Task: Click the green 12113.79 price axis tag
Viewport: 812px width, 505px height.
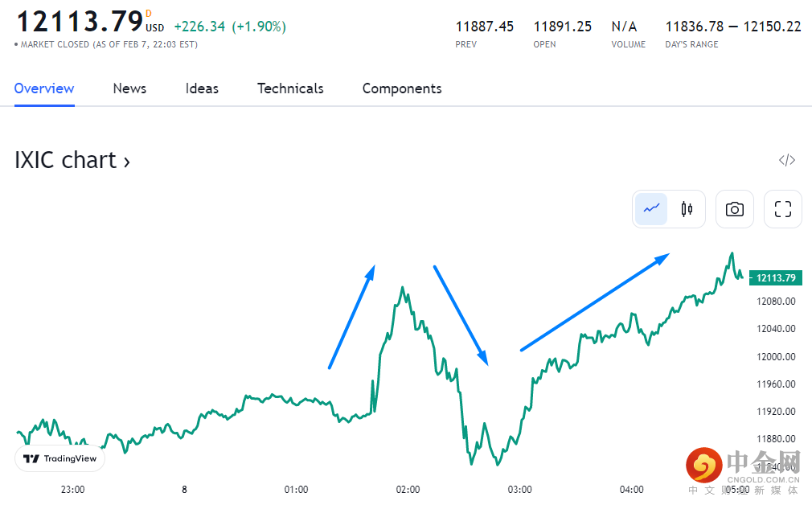Action: click(776, 278)
